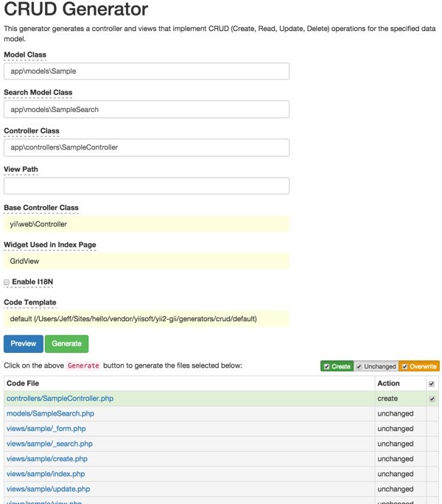Click the CRUD Generator page heading
The height and width of the screenshot is (504, 442).
pyautogui.click(x=76, y=9)
